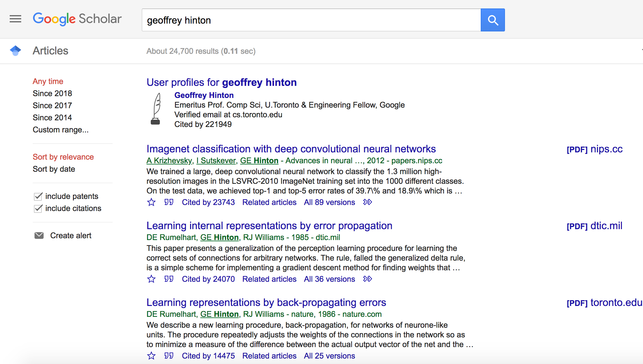Select Sort by date

(54, 169)
